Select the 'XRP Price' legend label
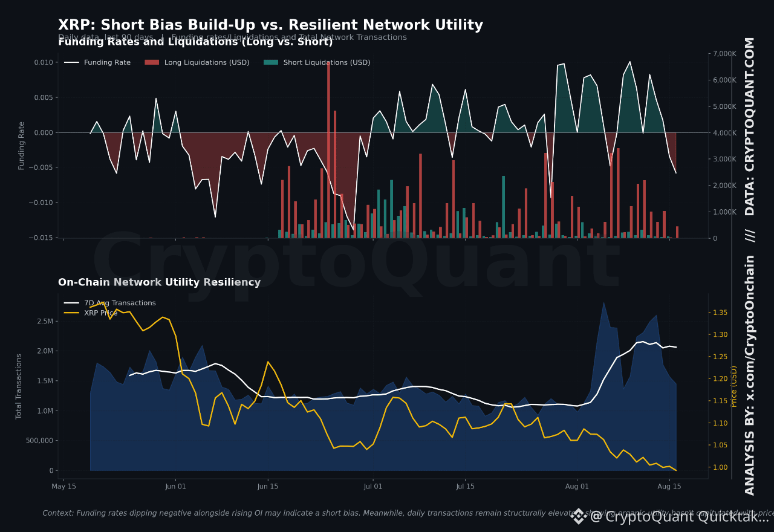 (101, 313)
